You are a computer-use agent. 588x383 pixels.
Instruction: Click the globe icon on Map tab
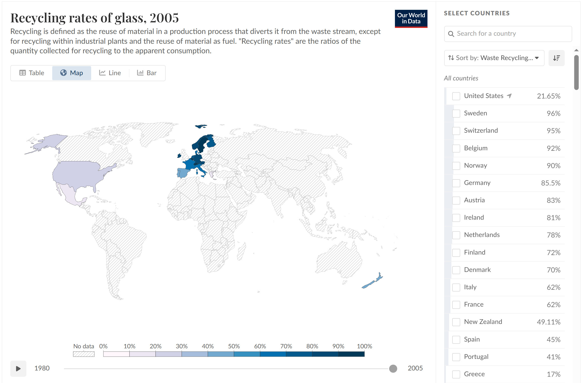click(x=64, y=73)
